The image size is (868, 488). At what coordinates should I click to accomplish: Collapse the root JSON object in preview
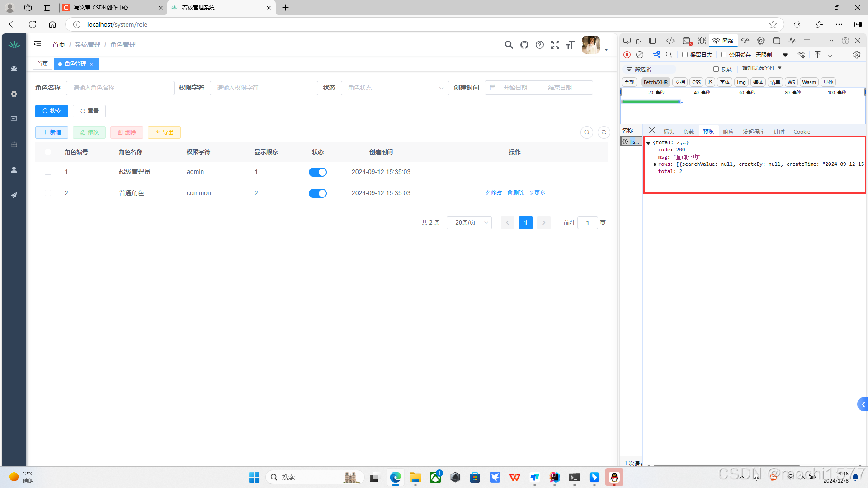point(648,143)
